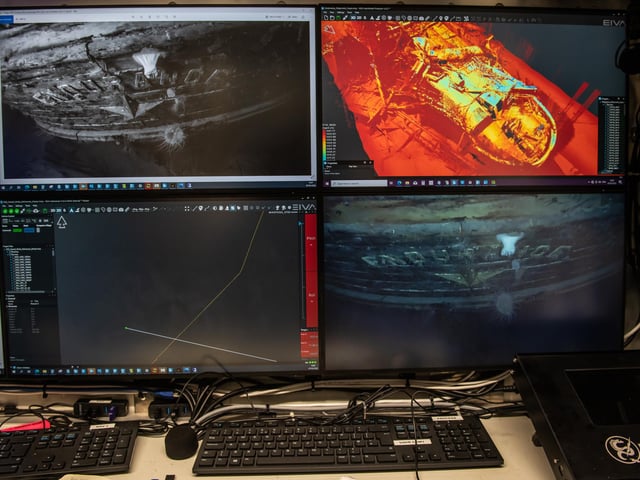
Task: Pin Properties panel on top-right monitor
Action: tap(365, 162)
